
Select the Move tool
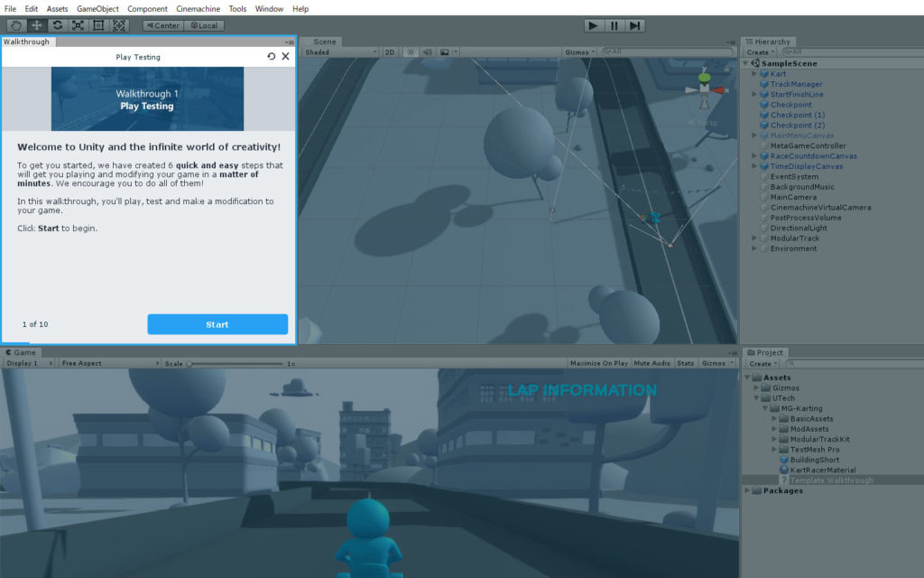pyautogui.click(x=36, y=24)
